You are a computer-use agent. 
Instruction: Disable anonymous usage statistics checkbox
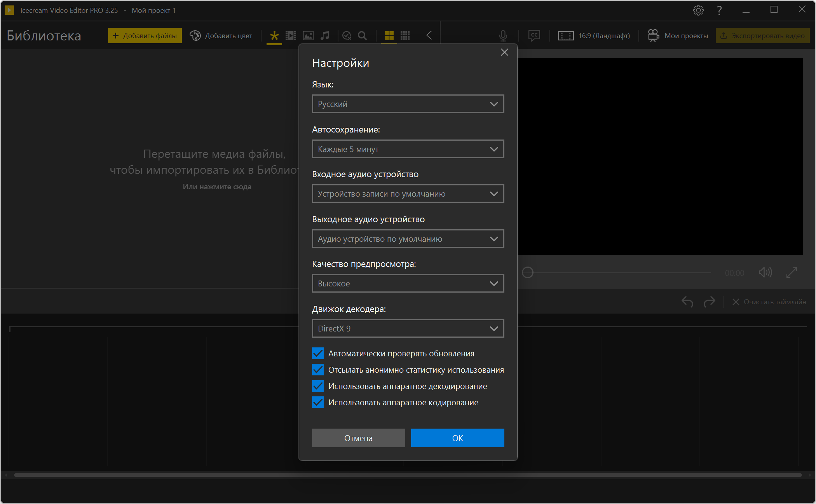point(318,370)
